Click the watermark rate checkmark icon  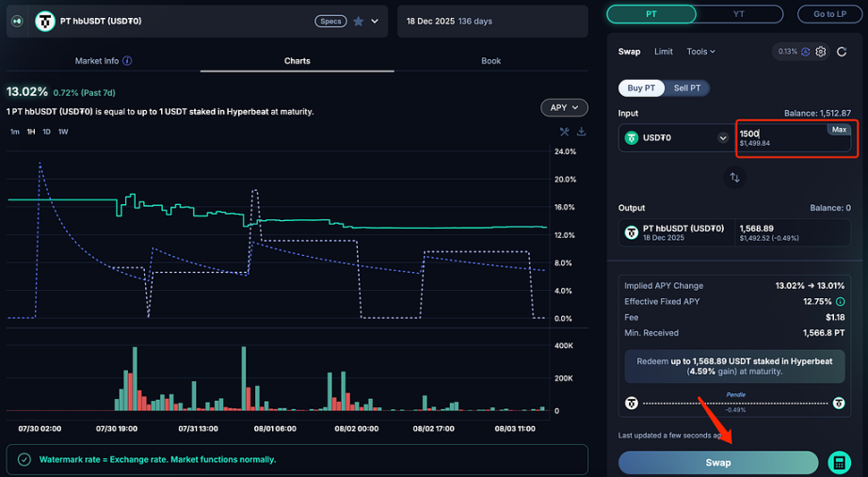(x=24, y=459)
